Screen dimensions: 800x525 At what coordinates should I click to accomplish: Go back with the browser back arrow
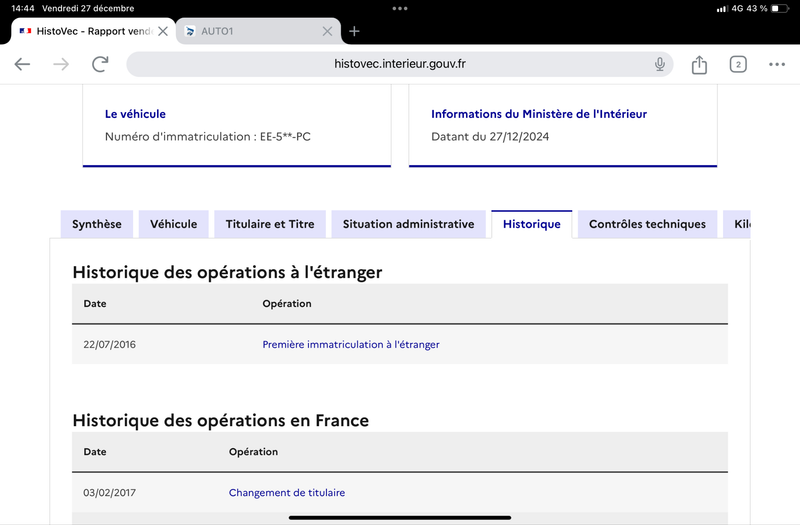tap(22, 64)
